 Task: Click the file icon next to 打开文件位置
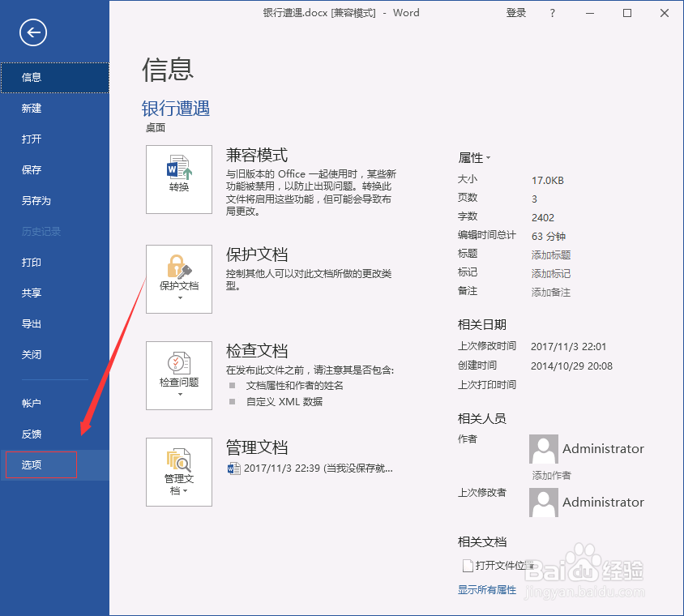click(467, 566)
